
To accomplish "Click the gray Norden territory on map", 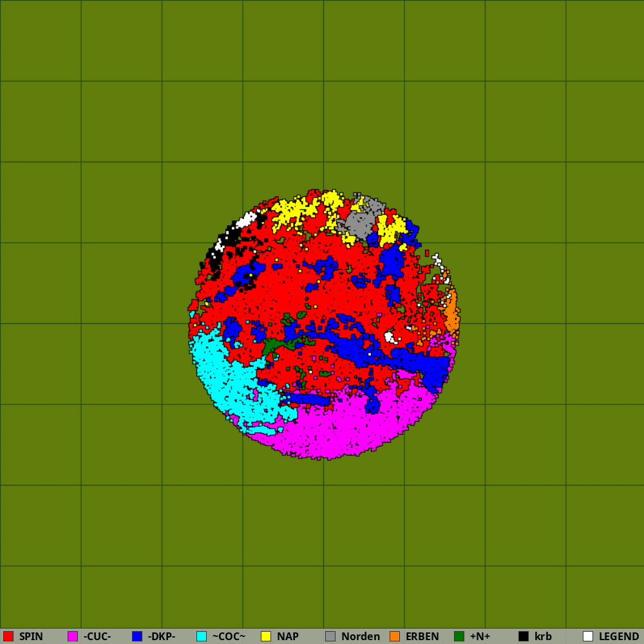I will (361, 220).
